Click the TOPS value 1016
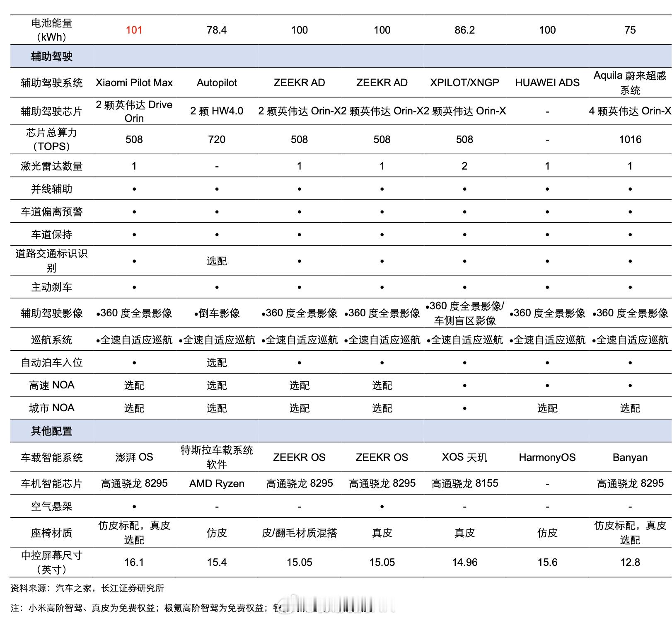This screenshot has height=621, width=672. [x=630, y=139]
